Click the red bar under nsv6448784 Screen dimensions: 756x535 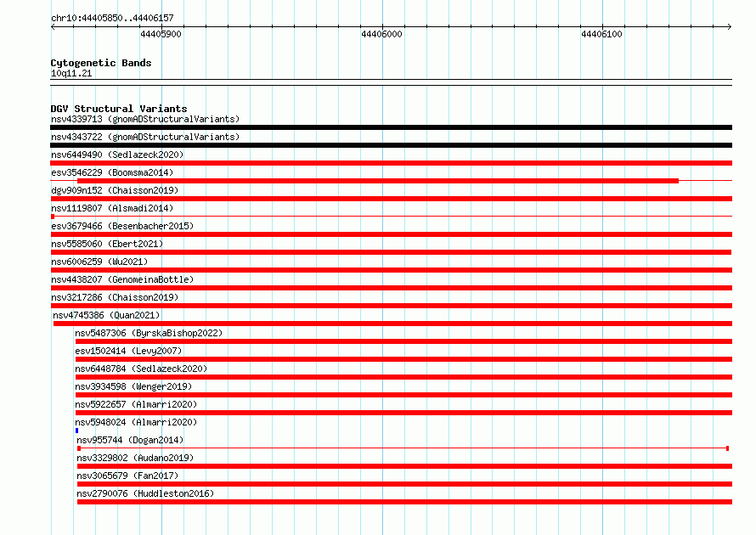click(x=404, y=377)
